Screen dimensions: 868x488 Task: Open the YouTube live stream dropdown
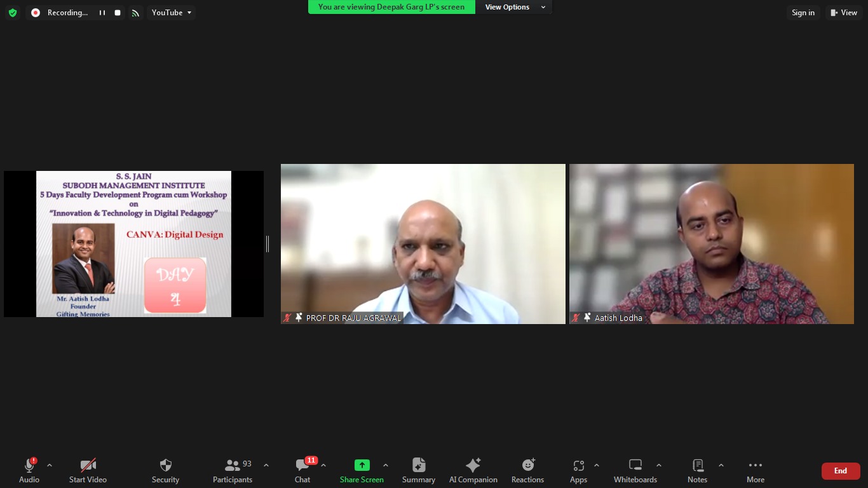[x=171, y=13]
